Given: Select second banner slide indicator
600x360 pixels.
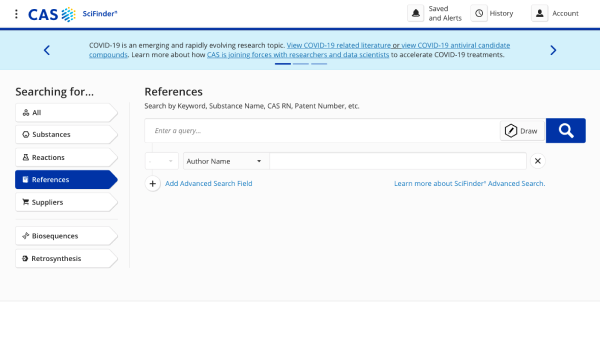Looking at the screenshot, I should point(301,64).
